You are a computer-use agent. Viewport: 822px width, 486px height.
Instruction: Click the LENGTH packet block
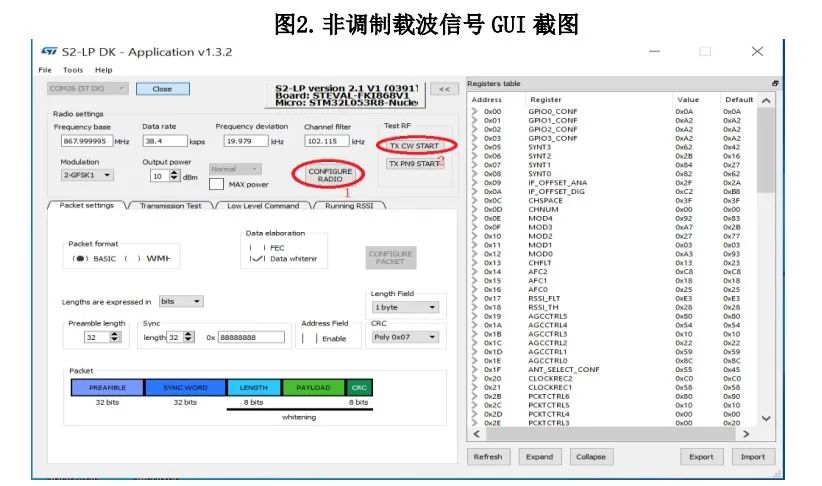[x=254, y=387]
